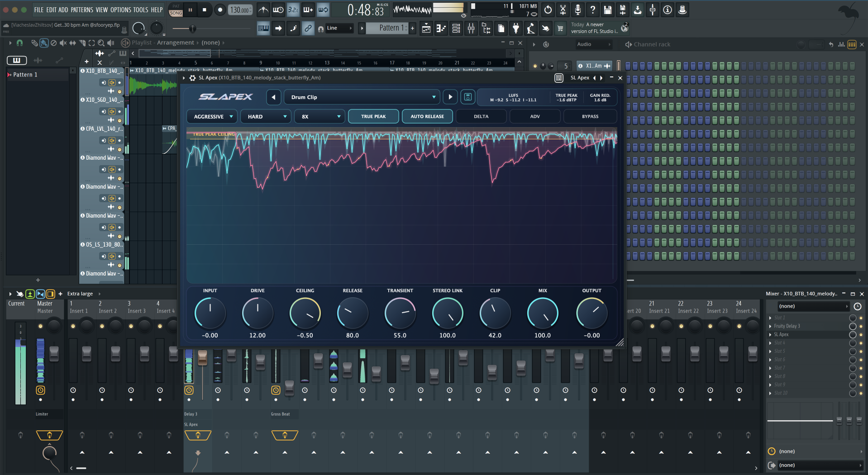This screenshot has height=475, width=868.
Task: Click the export download icon
Action: click(638, 9)
